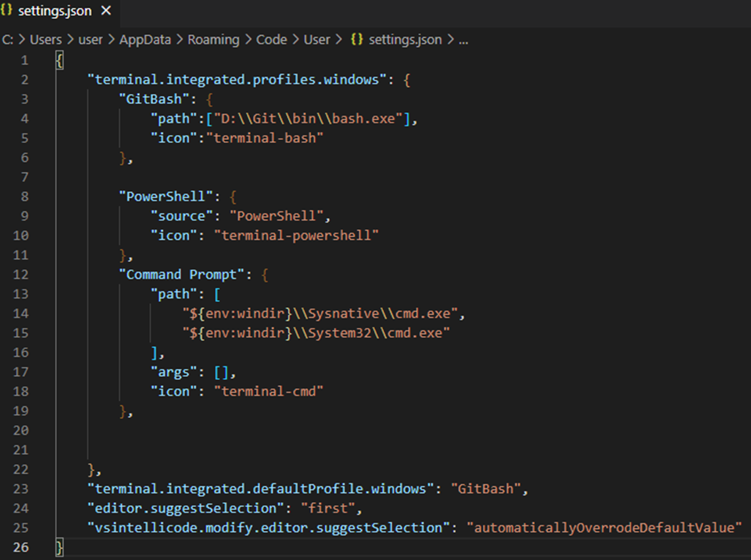Click the "editor.suggestSelection" key
Viewport: 751px width, 560px height.
click(186, 509)
